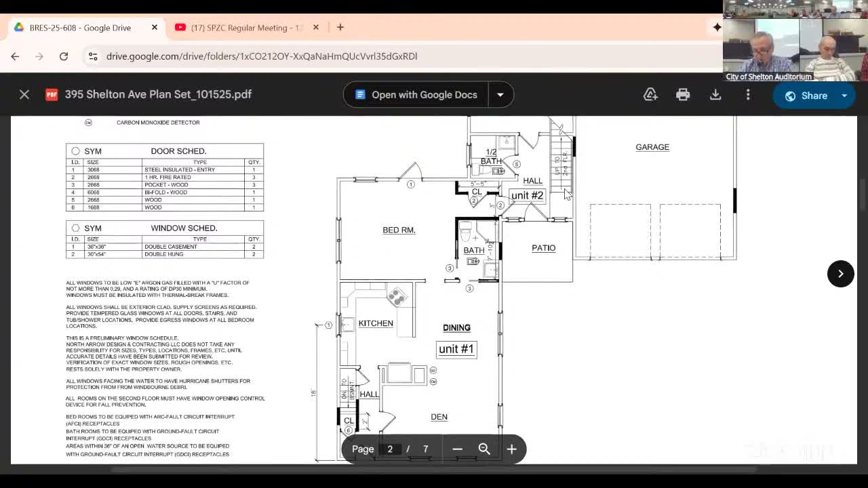Click POCKET - WOOD door row
This screenshot has height=488, width=868.
click(x=165, y=184)
